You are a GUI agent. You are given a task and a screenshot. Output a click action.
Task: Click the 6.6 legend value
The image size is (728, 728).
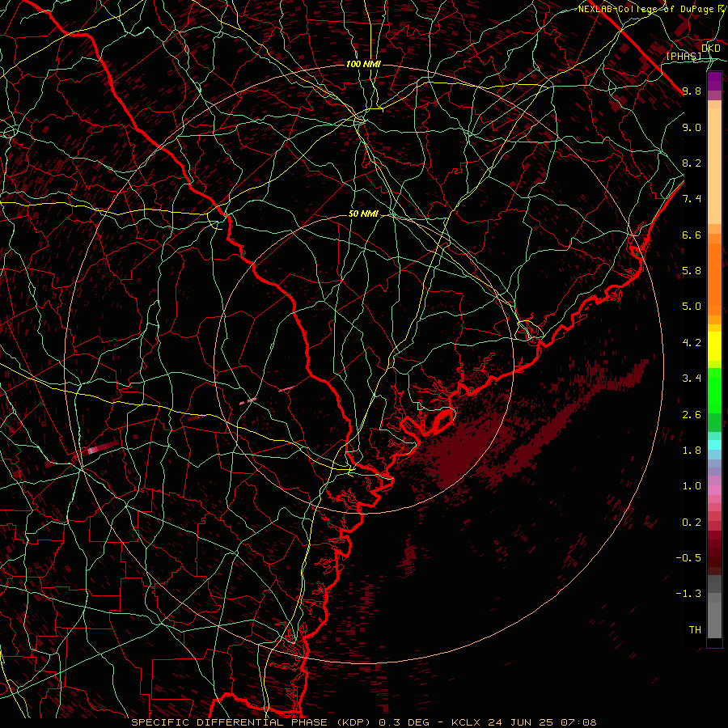692,235
